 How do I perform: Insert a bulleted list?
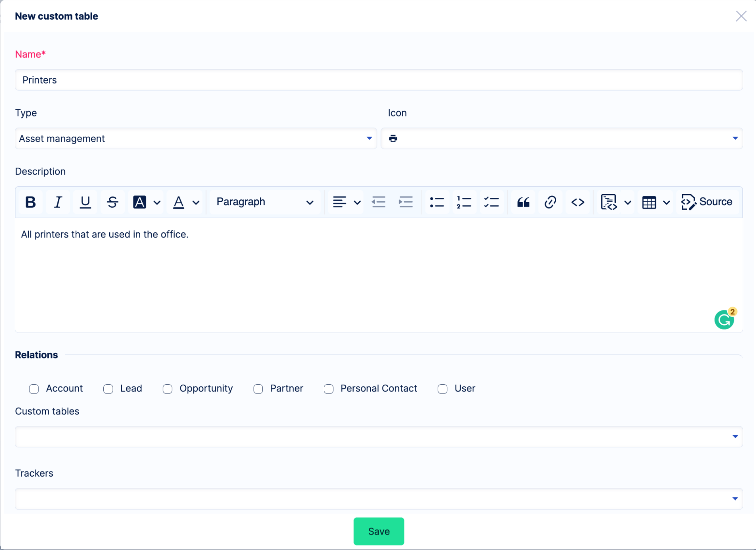(x=437, y=202)
